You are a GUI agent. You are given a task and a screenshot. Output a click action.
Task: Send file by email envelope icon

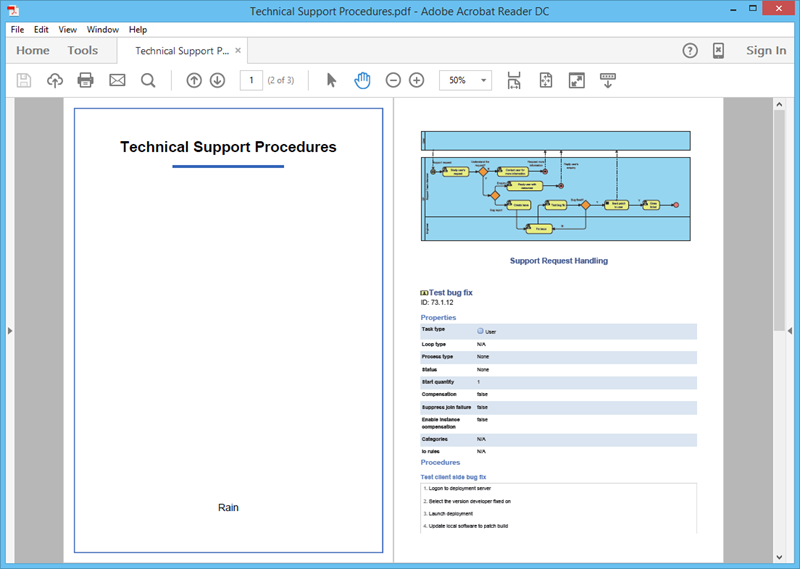[x=117, y=80]
